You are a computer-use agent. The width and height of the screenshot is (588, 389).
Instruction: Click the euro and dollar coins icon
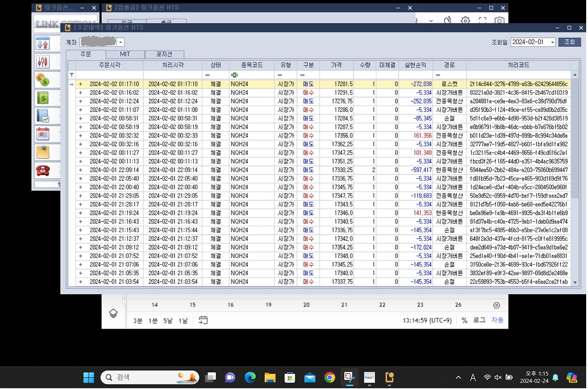point(43,80)
